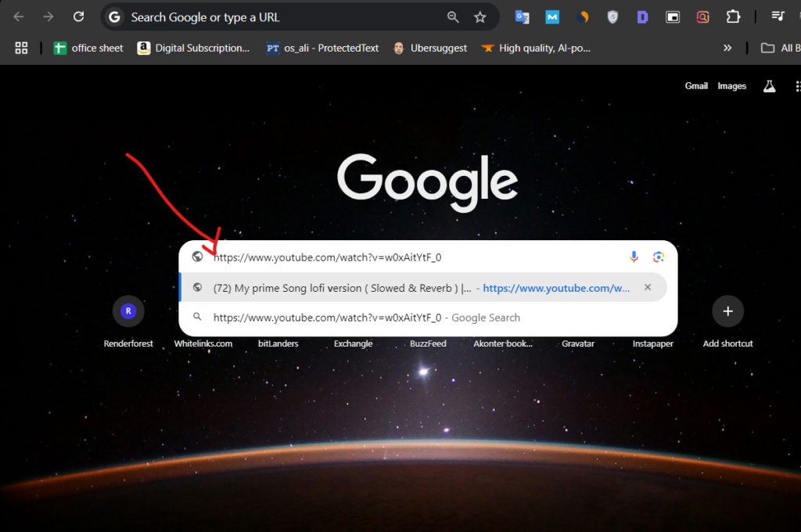Screen dimensions: 801x532
Task: Expand hidden bookmarks with the chevron
Action: 727,48
